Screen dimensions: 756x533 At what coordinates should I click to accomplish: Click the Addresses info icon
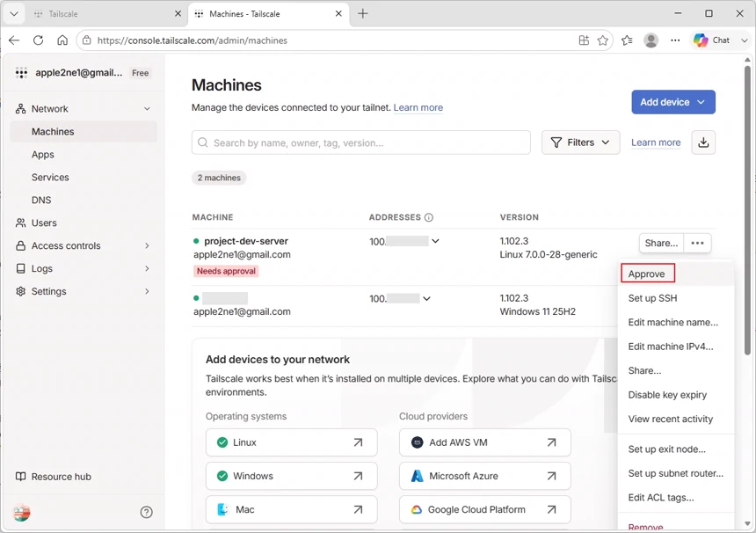[429, 217]
